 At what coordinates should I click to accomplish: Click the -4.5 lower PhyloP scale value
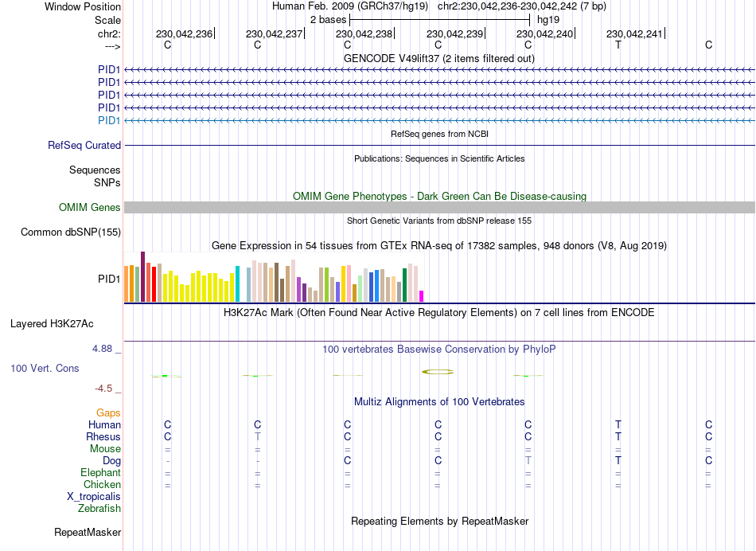103,389
